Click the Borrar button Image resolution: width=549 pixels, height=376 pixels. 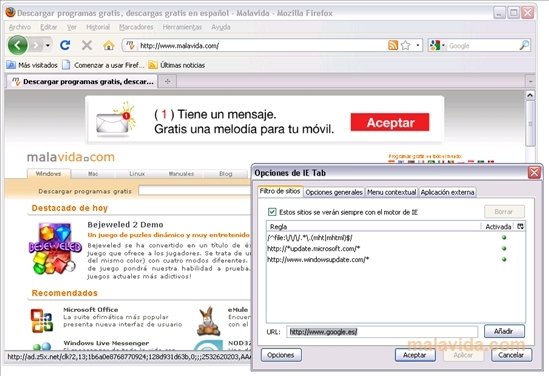pos(504,212)
